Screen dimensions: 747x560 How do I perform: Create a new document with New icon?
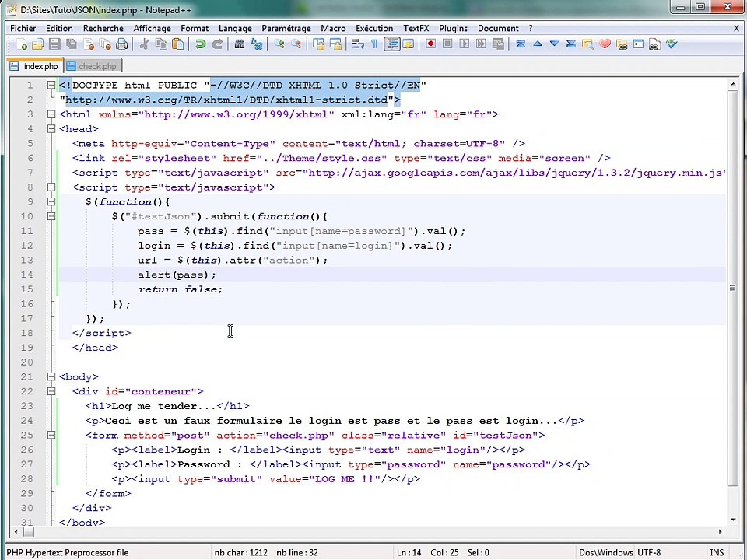point(22,44)
